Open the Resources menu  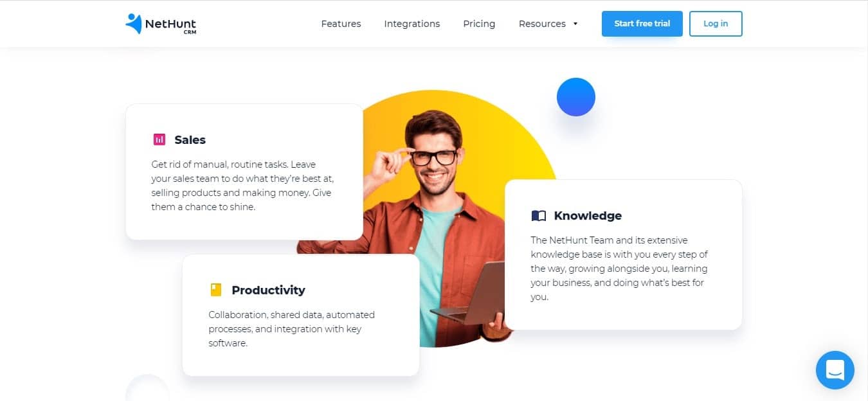click(542, 24)
